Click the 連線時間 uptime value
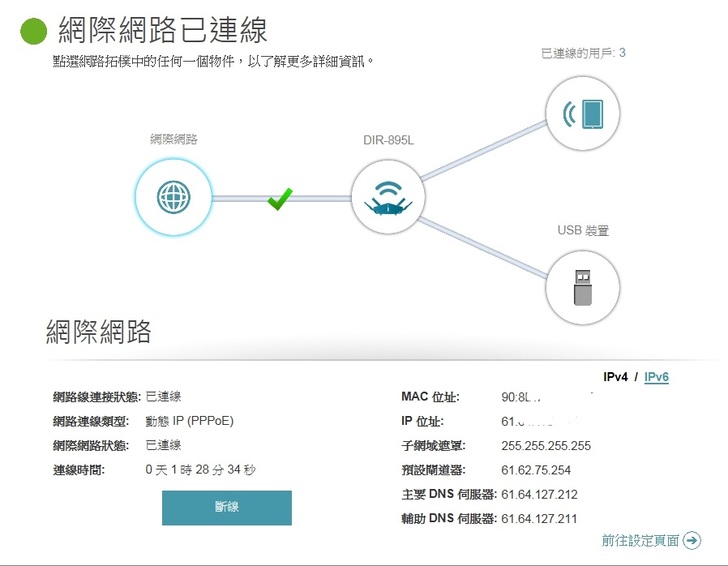Image resolution: width=728 pixels, height=566 pixels. pos(200,470)
